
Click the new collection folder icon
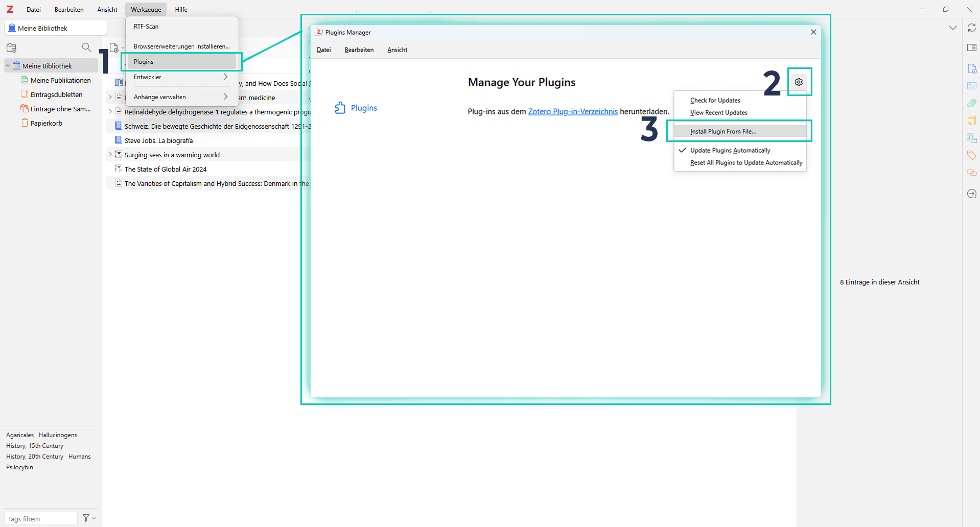click(x=11, y=48)
